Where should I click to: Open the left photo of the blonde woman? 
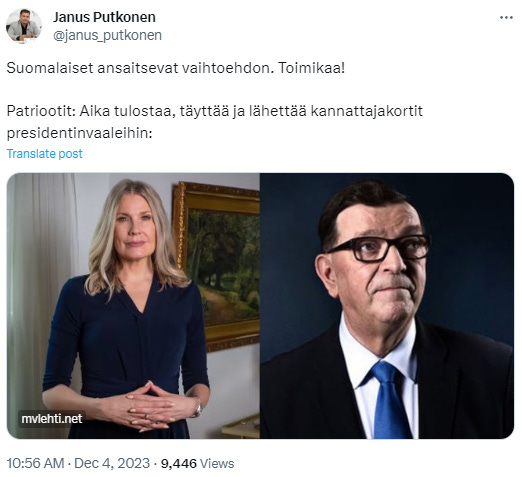pyautogui.click(x=133, y=305)
